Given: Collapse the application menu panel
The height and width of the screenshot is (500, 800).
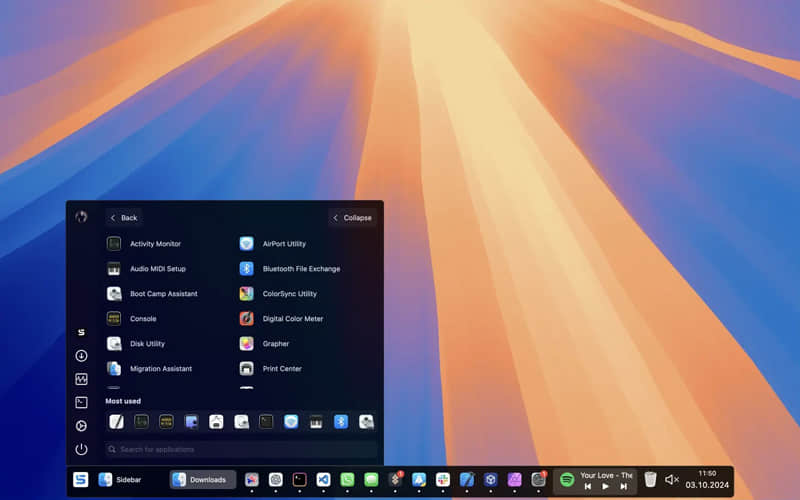Looking at the screenshot, I should click(352, 217).
